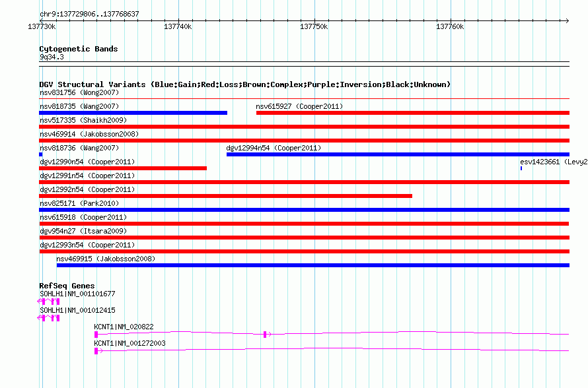Click the nsv517335 (Shaikh2009) variant bar

pos(304,127)
